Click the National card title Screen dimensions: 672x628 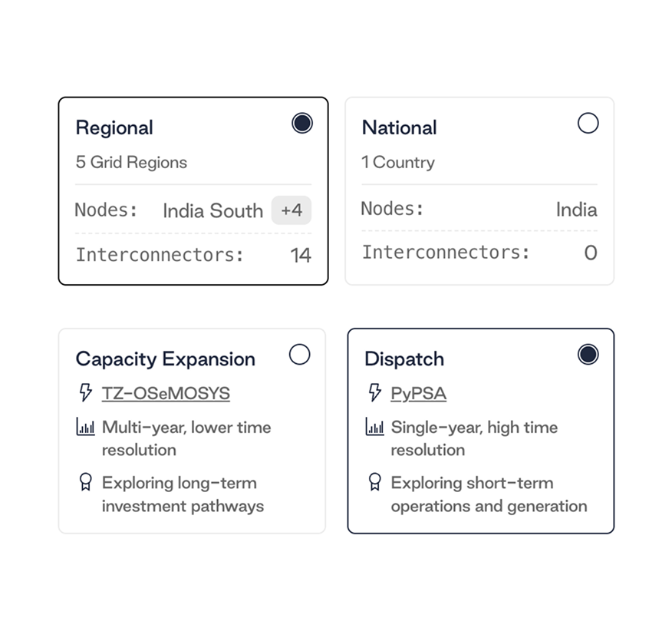(x=399, y=127)
